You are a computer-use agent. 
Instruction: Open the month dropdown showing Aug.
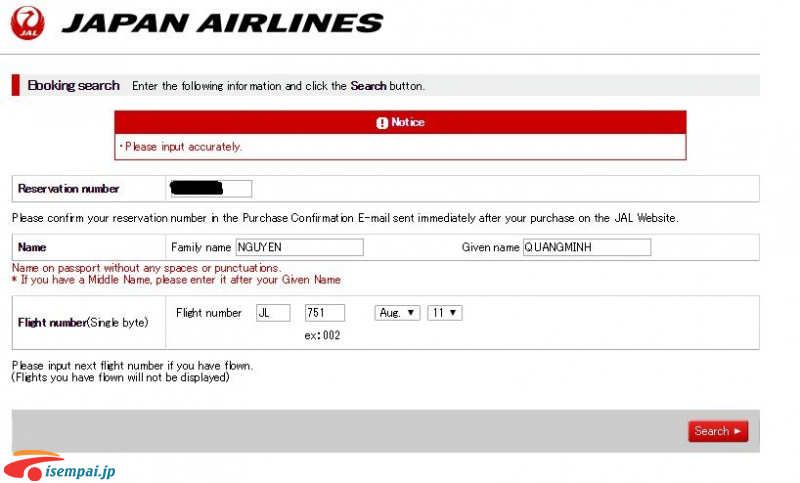tap(397, 313)
